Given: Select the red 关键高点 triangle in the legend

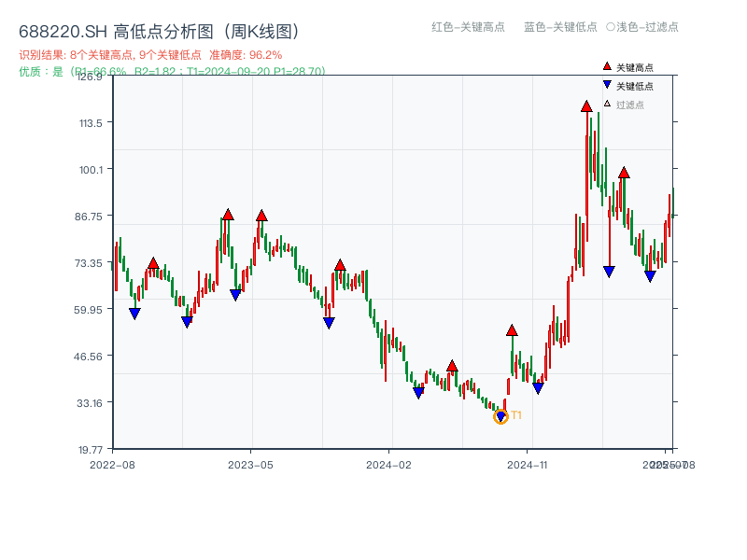Looking at the screenshot, I should [606, 65].
